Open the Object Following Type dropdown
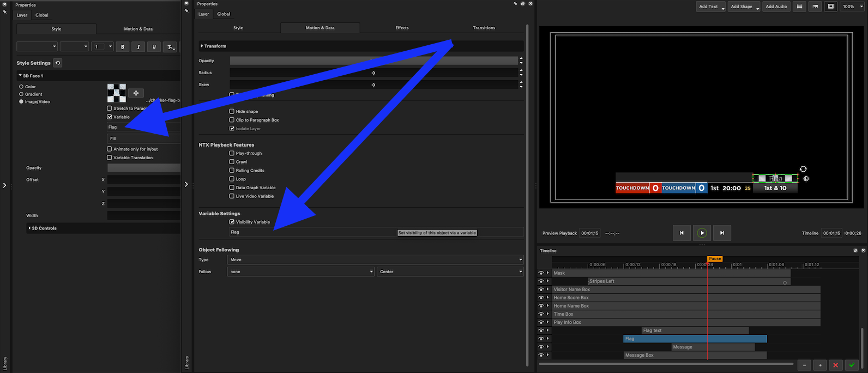868x373 pixels. [375, 260]
